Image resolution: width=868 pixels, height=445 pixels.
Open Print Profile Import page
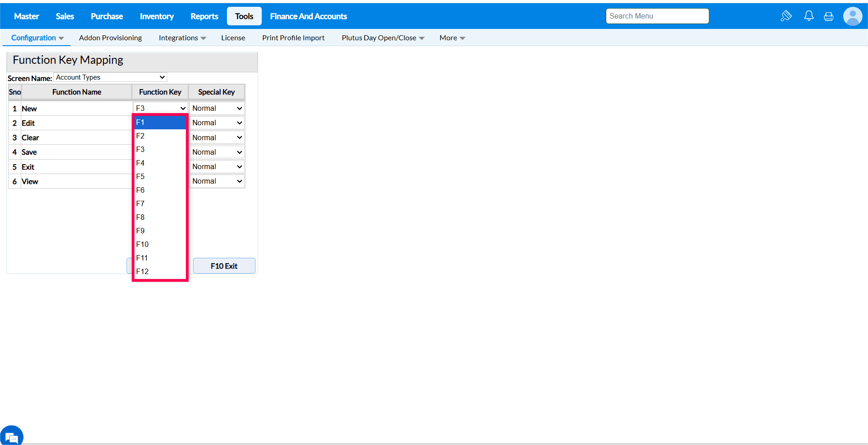(x=293, y=38)
